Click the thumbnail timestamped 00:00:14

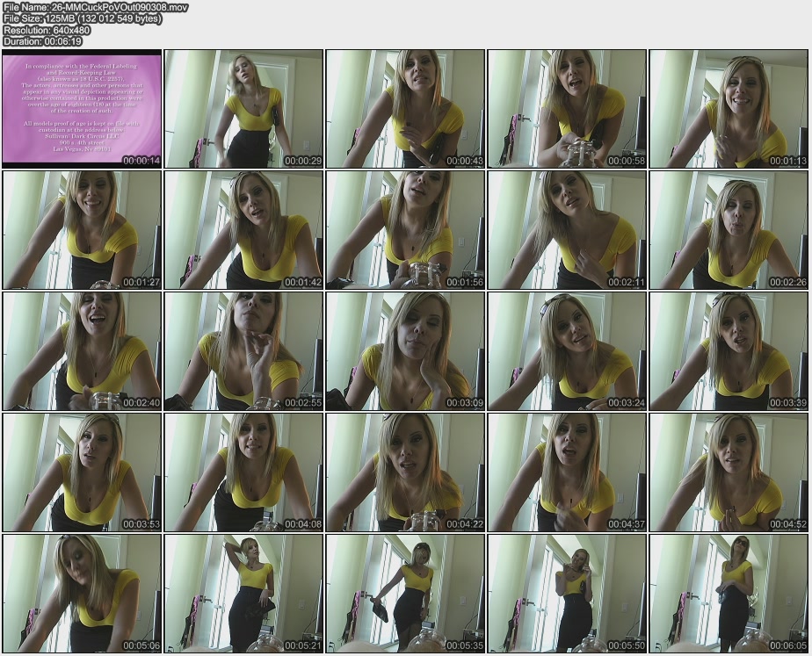(82, 109)
